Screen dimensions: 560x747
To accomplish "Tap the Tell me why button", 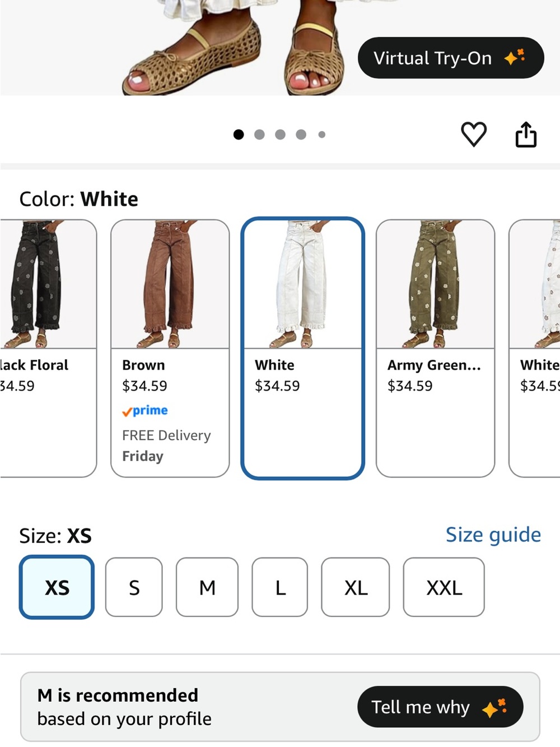I will tap(440, 707).
